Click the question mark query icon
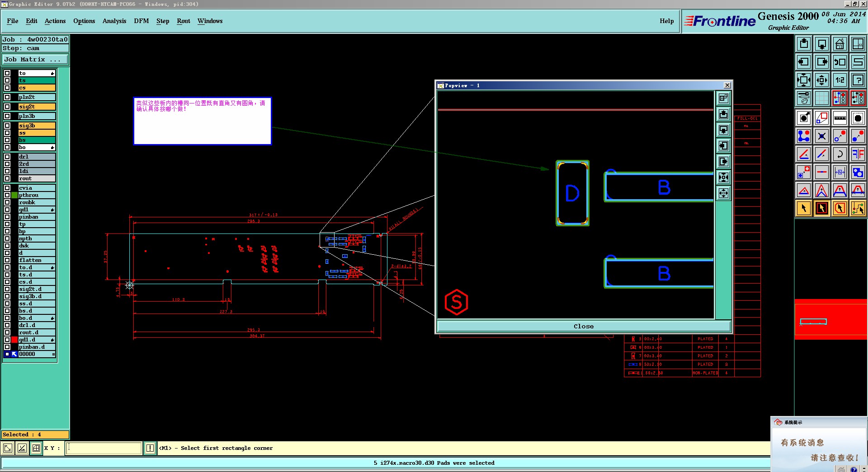This screenshot has width=868, height=472. pos(858,80)
